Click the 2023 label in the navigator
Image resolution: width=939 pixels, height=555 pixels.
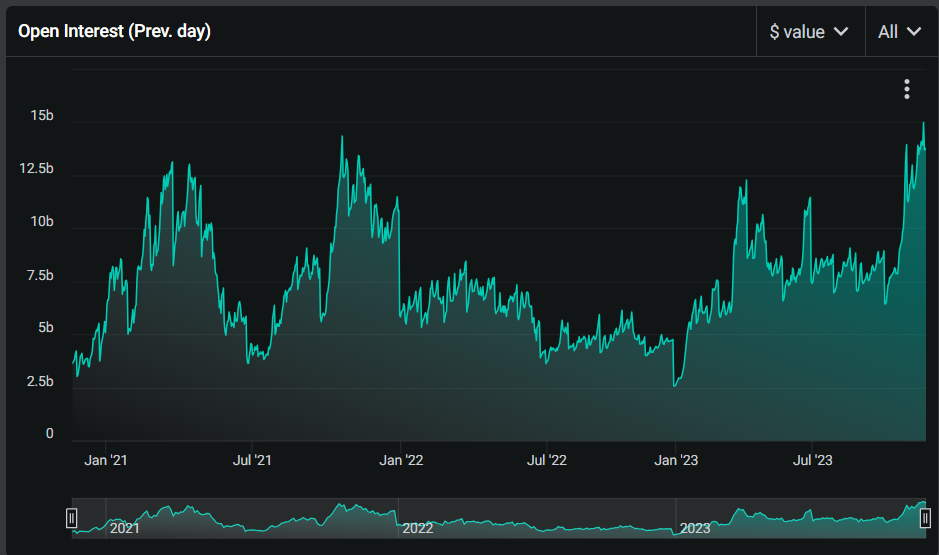(694, 528)
